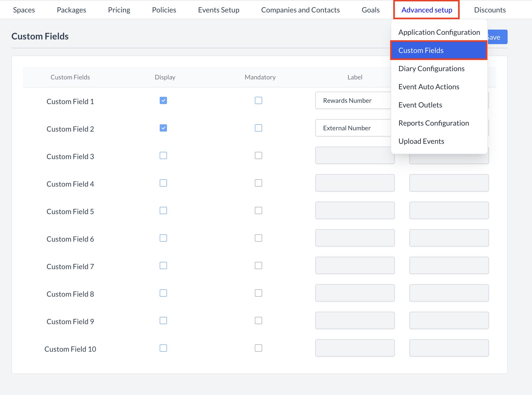Choose Application Configuration in the menu
The height and width of the screenshot is (395, 532).
tap(439, 32)
